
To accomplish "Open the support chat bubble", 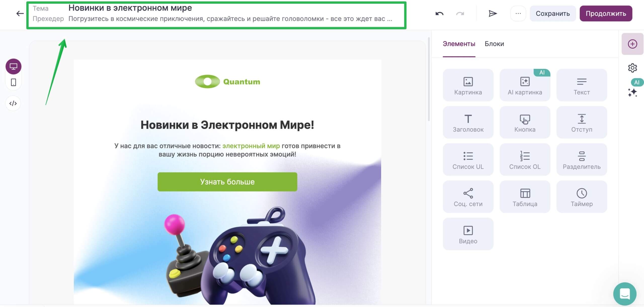I will click(625, 294).
